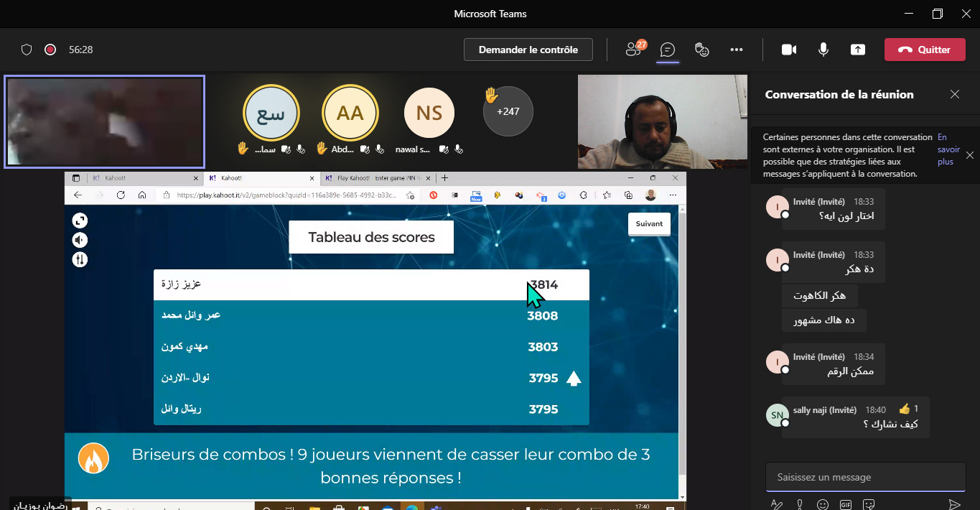Turn on the camera in Teams
Image resolution: width=980 pixels, height=510 pixels.
pyautogui.click(x=789, y=50)
